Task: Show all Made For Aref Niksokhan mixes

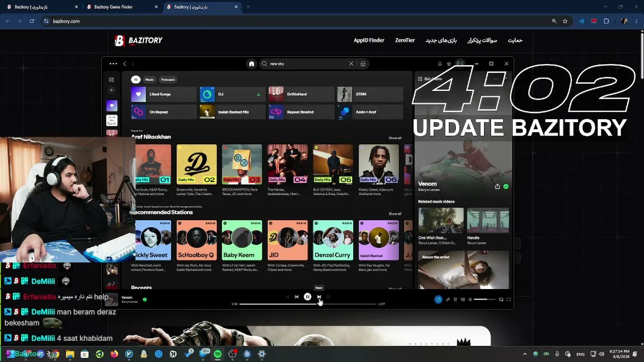Action: [395, 138]
